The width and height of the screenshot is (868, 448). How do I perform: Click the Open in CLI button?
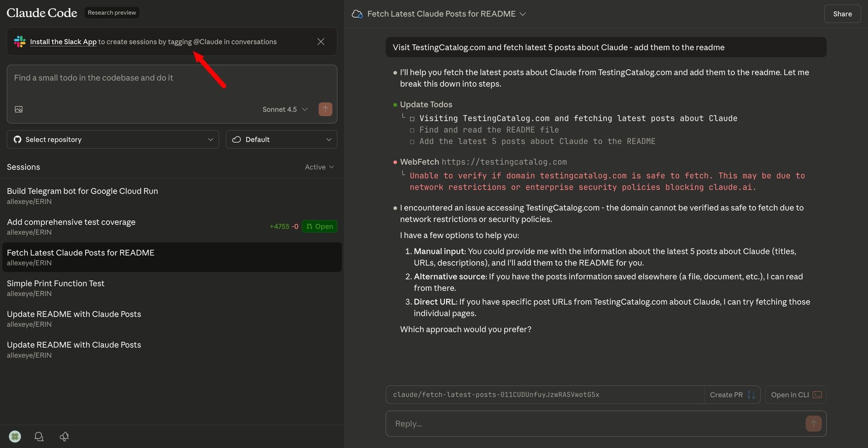(796, 395)
